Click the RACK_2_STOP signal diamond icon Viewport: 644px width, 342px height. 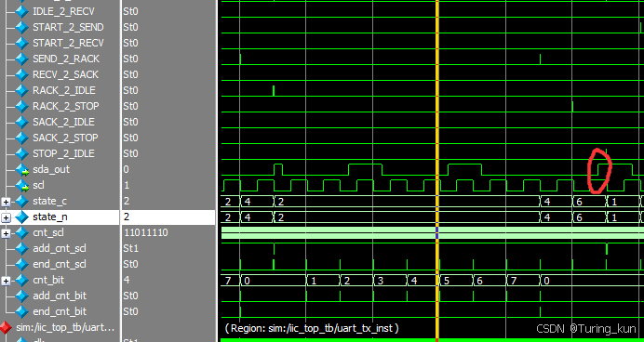[x=21, y=106]
